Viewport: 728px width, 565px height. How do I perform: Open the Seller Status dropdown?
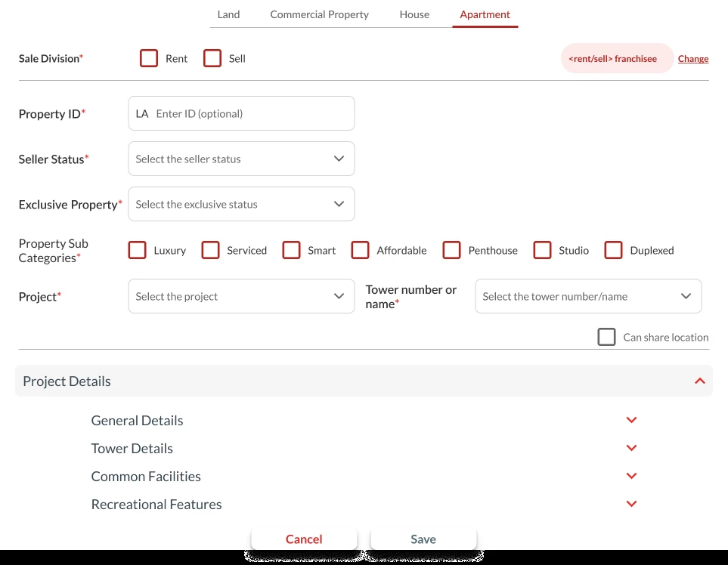pyautogui.click(x=241, y=159)
